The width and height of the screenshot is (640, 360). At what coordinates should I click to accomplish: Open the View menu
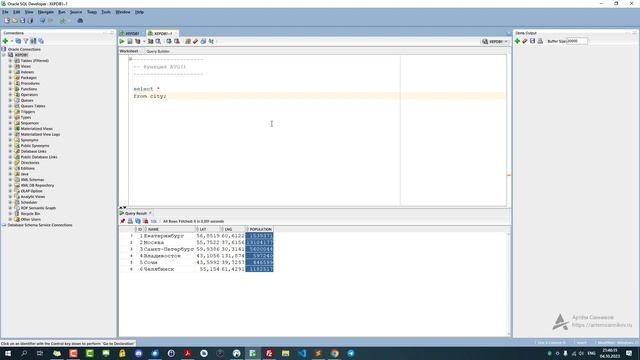pos(29,12)
